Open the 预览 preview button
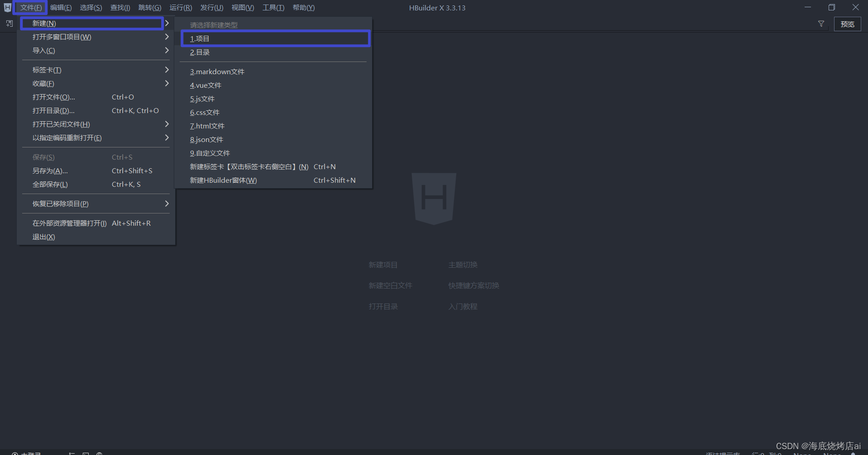This screenshot has width=868, height=455. pos(847,24)
